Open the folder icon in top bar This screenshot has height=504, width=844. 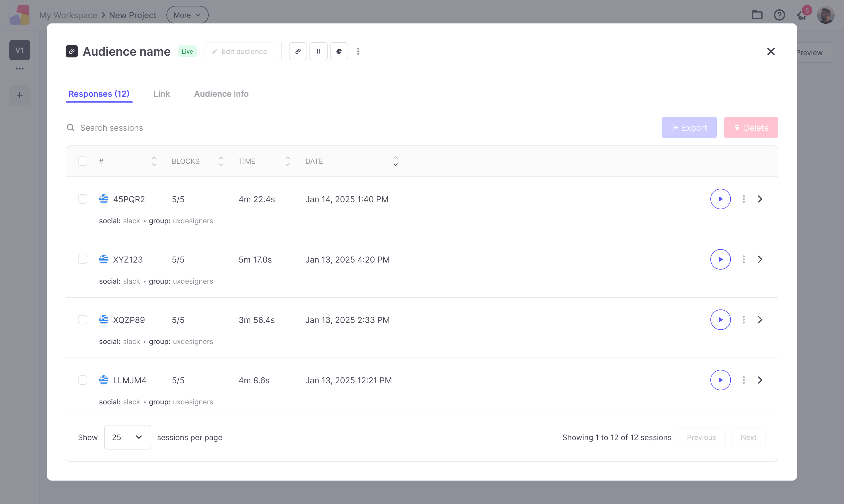pos(757,15)
